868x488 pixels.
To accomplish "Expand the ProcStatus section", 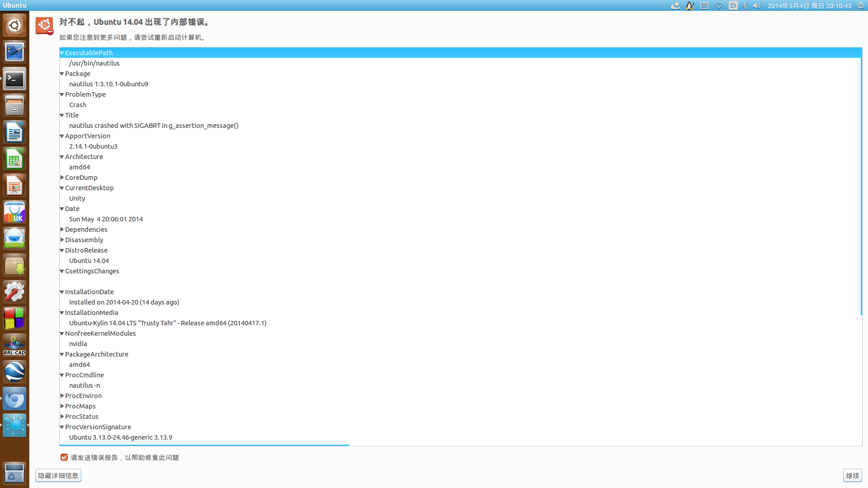I will coord(62,417).
